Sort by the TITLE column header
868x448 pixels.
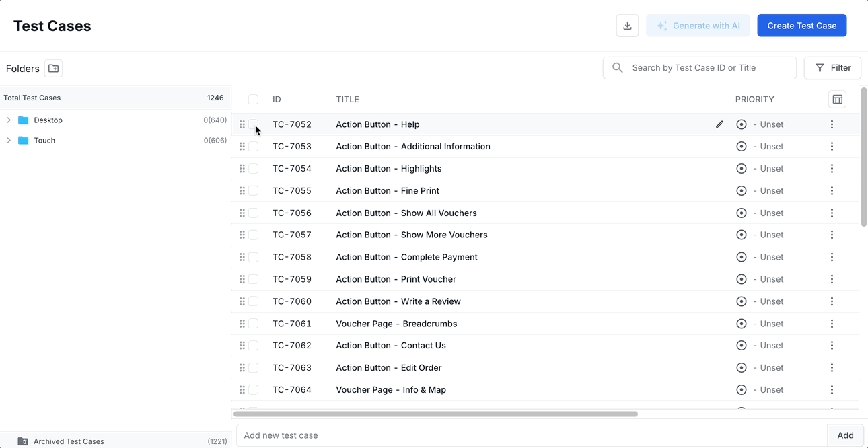tap(347, 100)
